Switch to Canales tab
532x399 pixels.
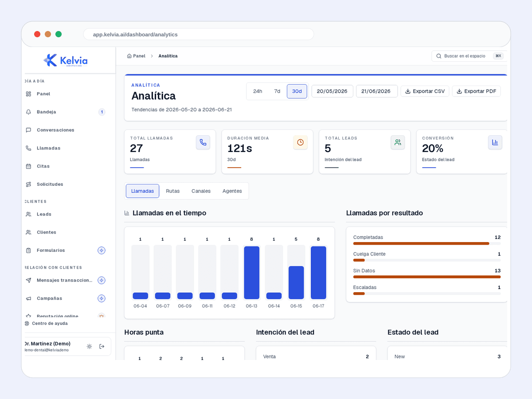201,191
